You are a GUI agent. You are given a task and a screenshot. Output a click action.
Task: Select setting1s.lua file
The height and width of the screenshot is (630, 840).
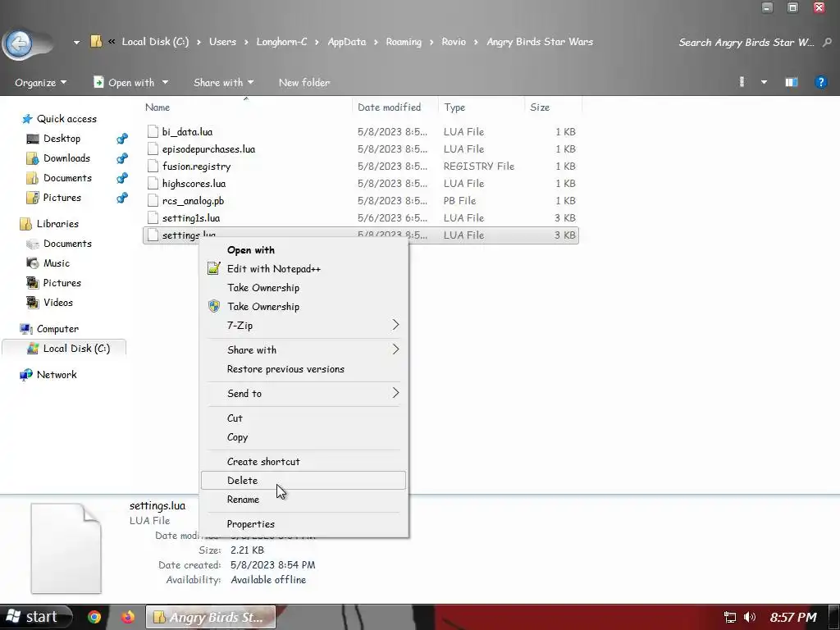coord(361,218)
